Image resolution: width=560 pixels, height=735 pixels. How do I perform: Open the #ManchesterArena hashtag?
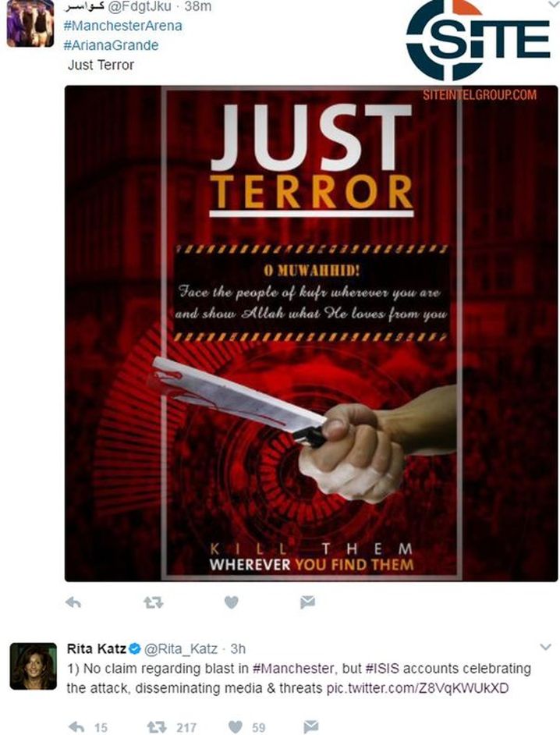[122, 26]
